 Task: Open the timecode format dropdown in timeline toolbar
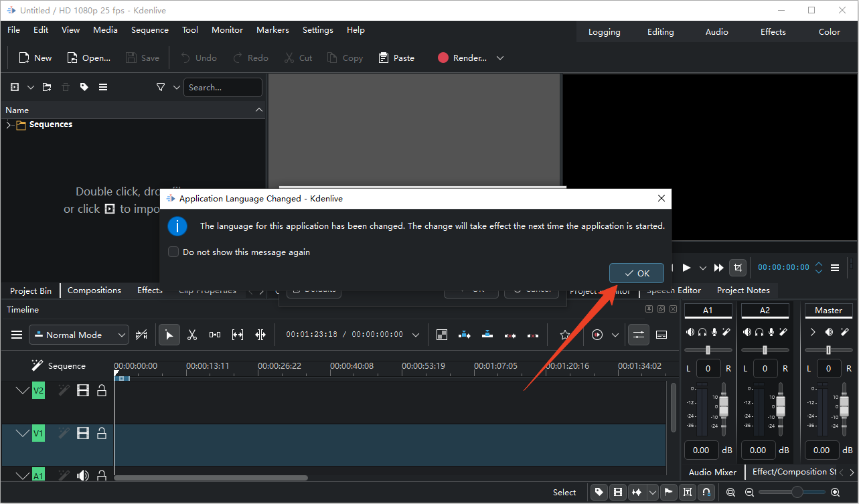tap(416, 335)
